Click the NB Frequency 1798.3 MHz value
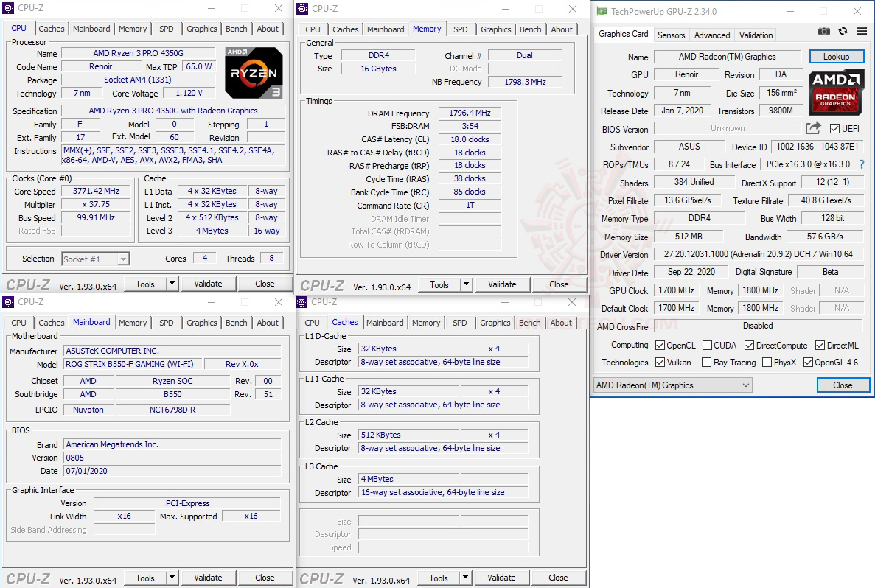The width and height of the screenshot is (875, 588). [x=525, y=82]
